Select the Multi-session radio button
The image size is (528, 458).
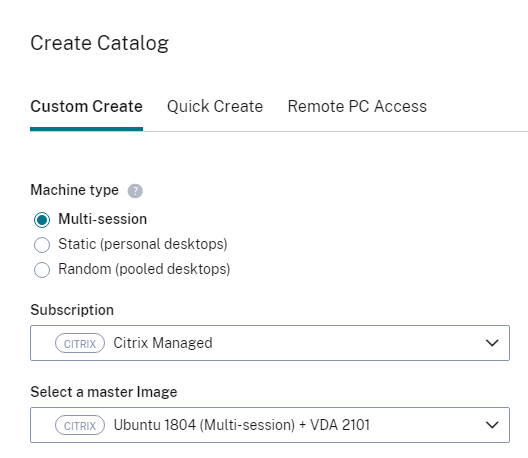(x=42, y=220)
